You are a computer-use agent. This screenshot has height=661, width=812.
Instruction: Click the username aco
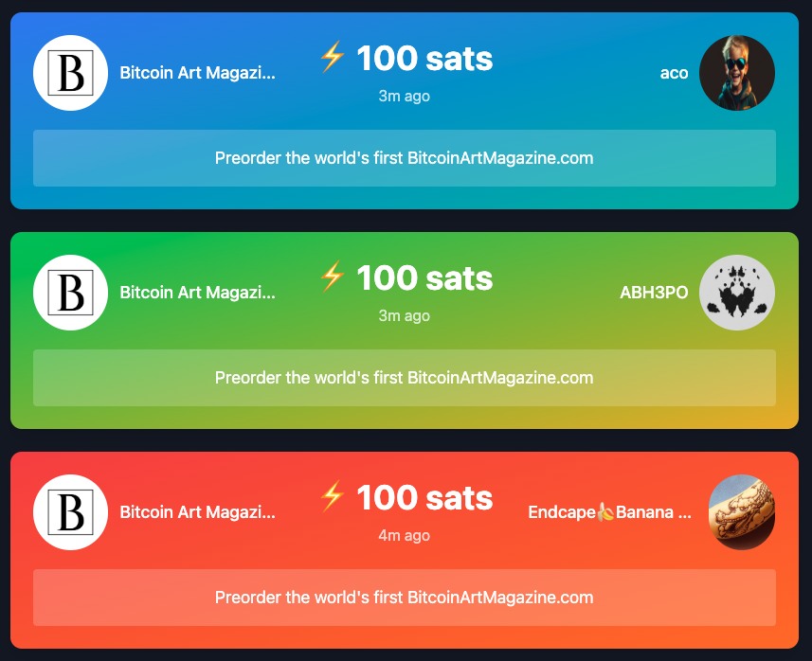point(674,73)
